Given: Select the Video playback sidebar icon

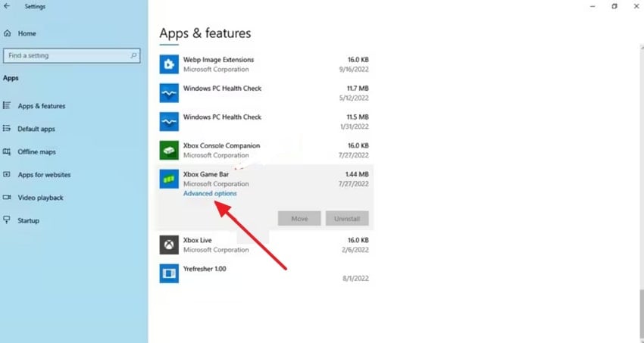Looking at the screenshot, I should (x=7, y=198).
